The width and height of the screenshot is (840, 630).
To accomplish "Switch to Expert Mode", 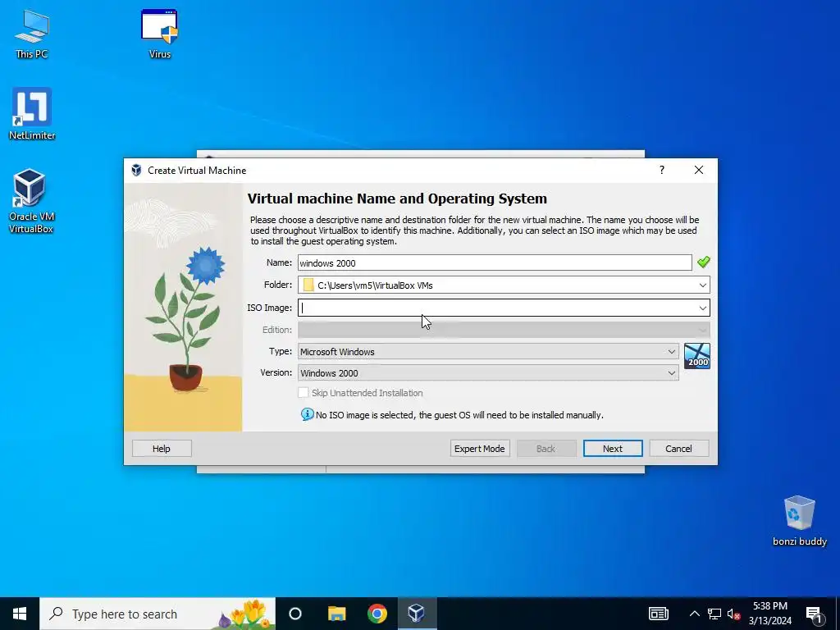I will click(x=479, y=449).
